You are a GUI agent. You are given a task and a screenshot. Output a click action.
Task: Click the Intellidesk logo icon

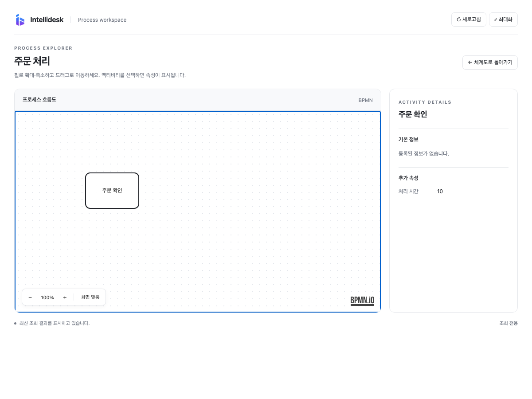[20, 20]
